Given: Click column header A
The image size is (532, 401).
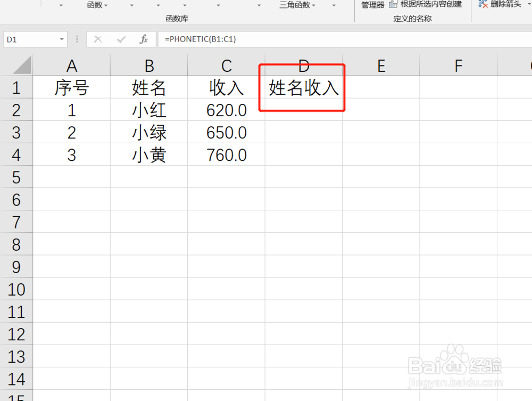Looking at the screenshot, I should (72, 64).
